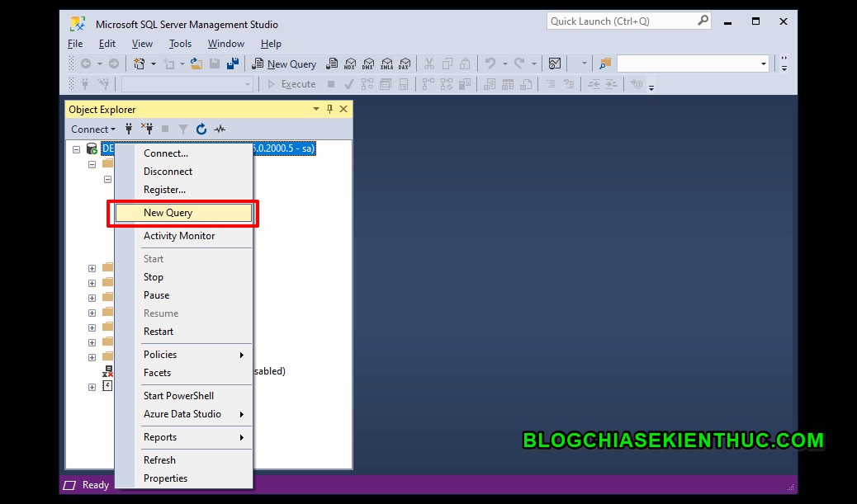Choose Restart in the context menu
The height and width of the screenshot is (504, 857).
click(183, 332)
